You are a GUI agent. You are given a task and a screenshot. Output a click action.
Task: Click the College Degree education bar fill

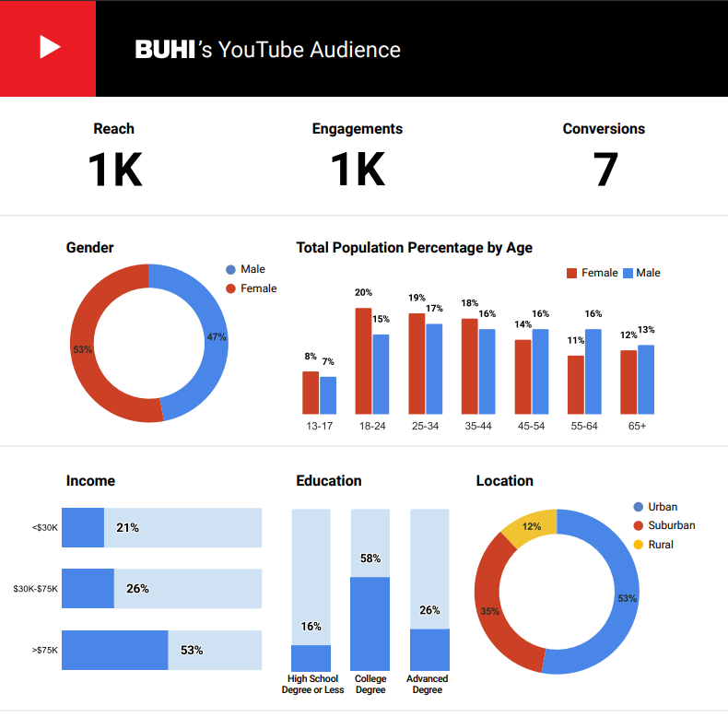[370, 624]
